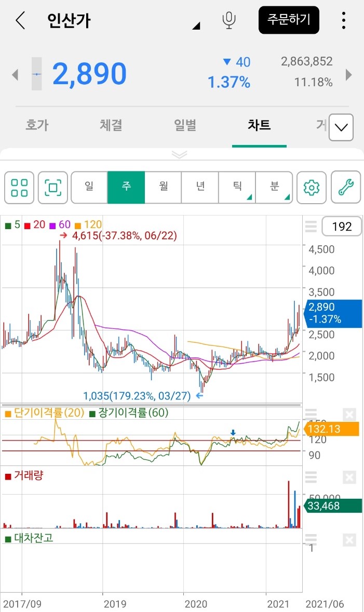Viewport: 364px width, 612px height.
Task: Open the 틱 tick period dropdown
Action: [237, 188]
